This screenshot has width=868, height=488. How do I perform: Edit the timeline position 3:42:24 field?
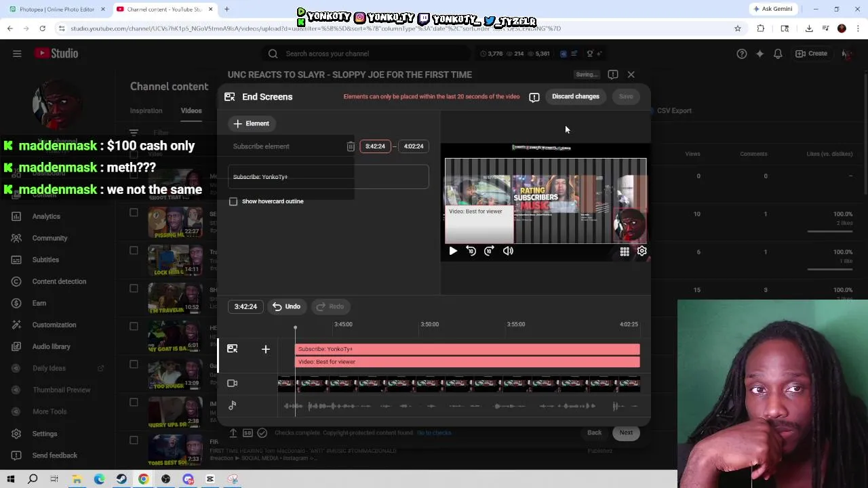(245, 306)
